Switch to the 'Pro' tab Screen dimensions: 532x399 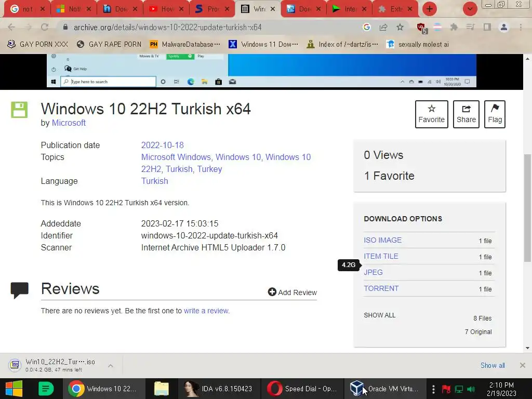click(212, 9)
